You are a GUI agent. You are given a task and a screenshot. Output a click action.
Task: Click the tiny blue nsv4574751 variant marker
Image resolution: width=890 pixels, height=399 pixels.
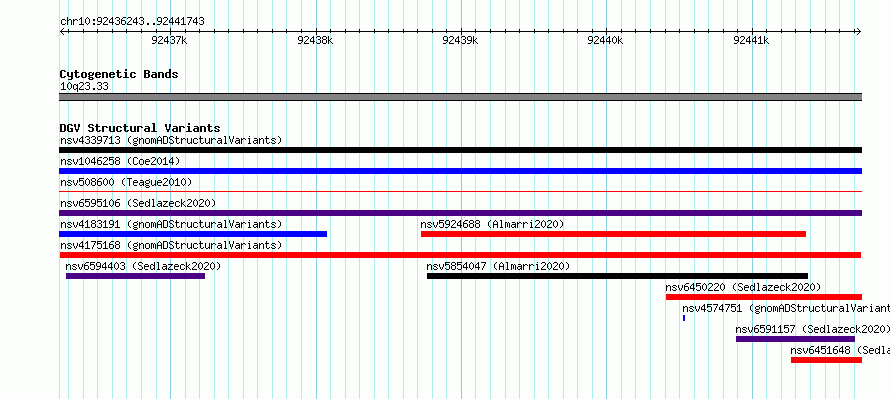[x=684, y=318]
